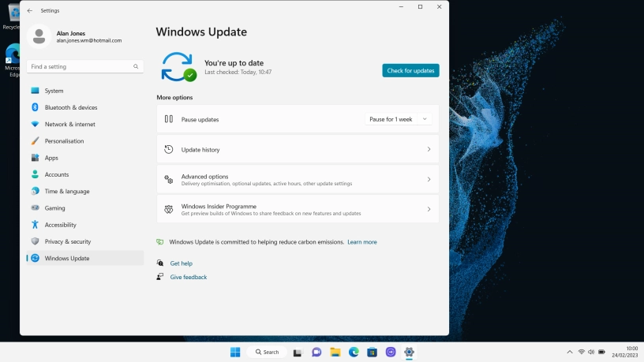The height and width of the screenshot is (362, 644).
Task: Open Advanced options for updates
Action: (x=298, y=180)
